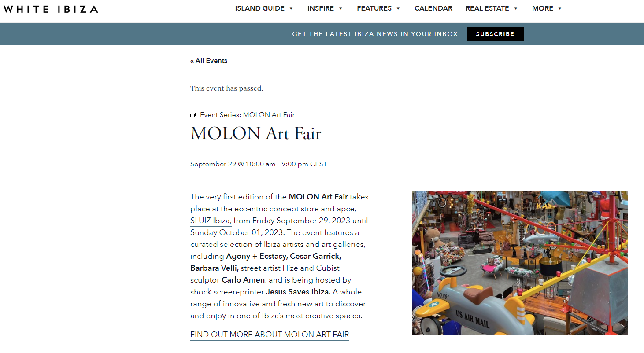Expand the Island Guide dropdown arrow
644x353 pixels.
(291, 8)
